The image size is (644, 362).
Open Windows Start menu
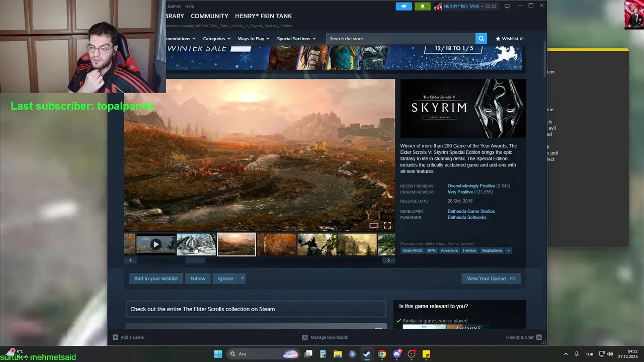pos(218,354)
